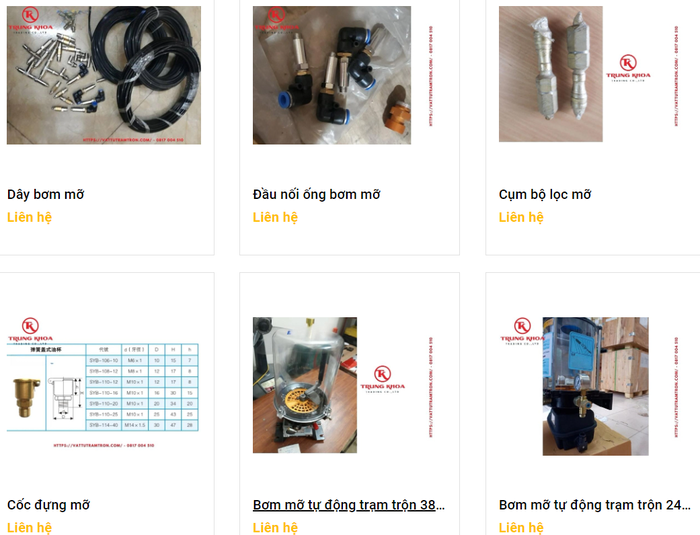The width and height of the screenshot is (700, 535).
Task: Open the Cốc đựng mỡ specification table image
Action: pos(103,387)
